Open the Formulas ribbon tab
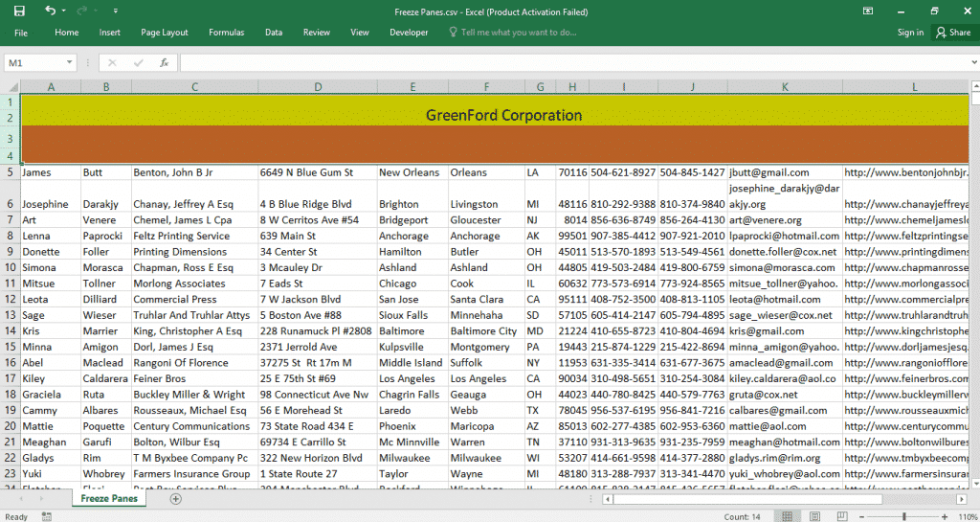The image size is (980, 522). pos(226,33)
